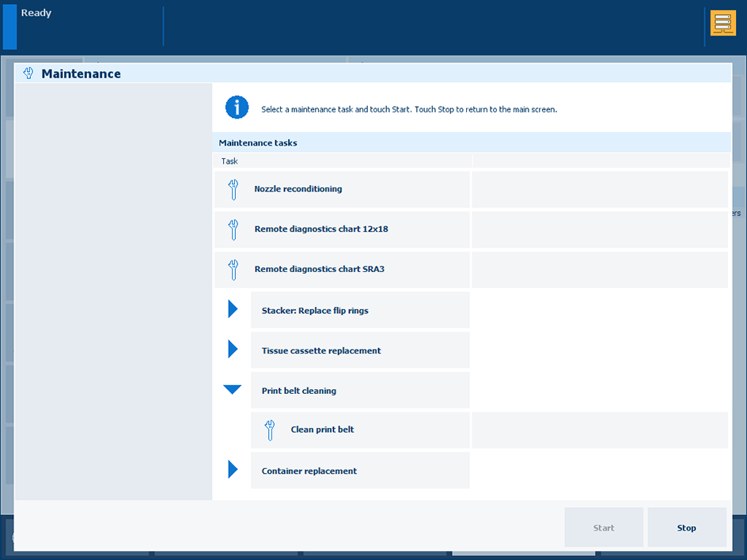
Task: Click the instruction text about Start and Stop
Action: point(409,109)
